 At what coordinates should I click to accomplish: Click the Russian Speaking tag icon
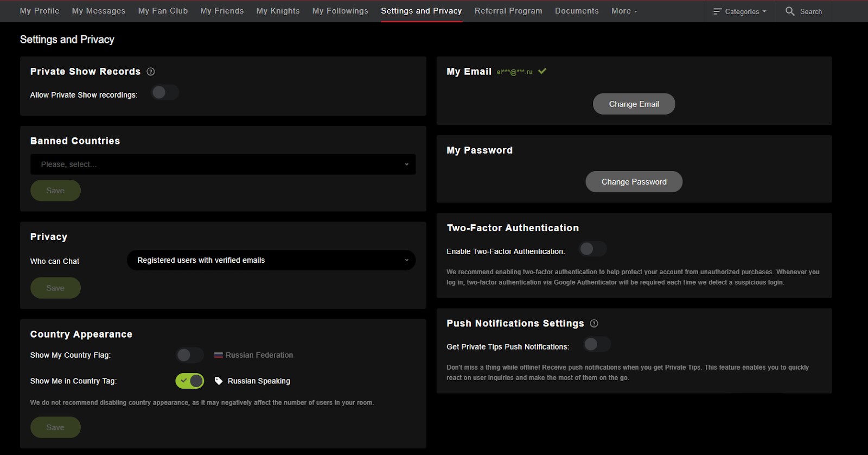[219, 381]
